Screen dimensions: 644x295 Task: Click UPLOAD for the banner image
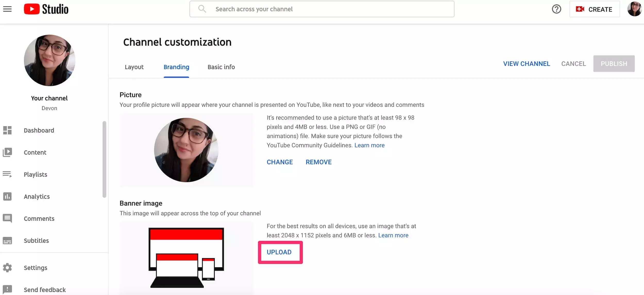pos(279,252)
